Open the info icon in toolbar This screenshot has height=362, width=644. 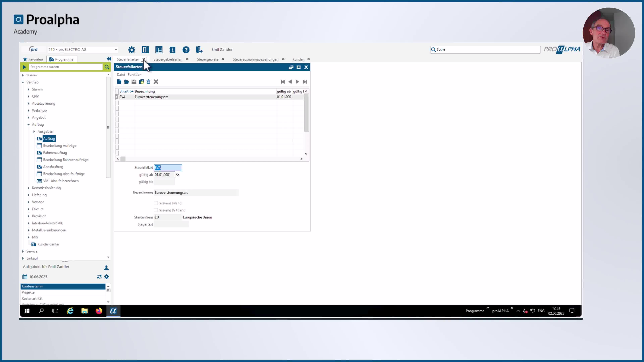tap(172, 49)
